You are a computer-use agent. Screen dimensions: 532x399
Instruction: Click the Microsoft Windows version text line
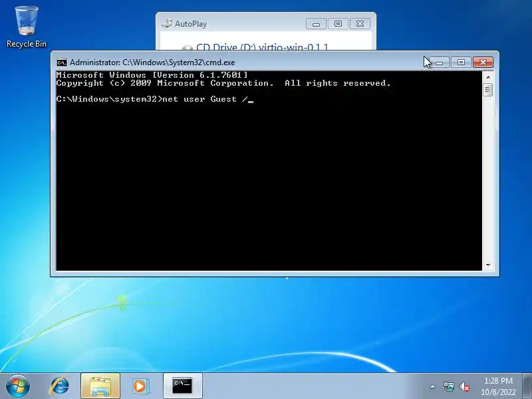tap(152, 75)
